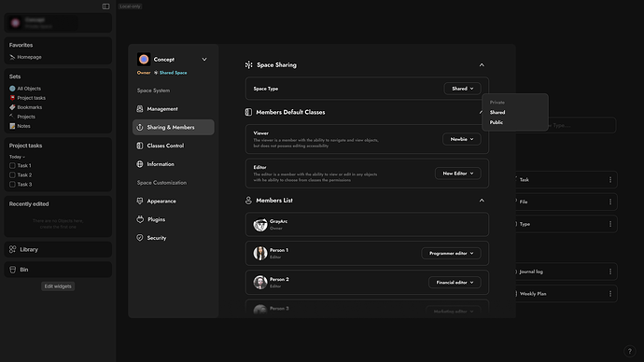Click the Management icon
This screenshot has width=644, height=362.
pos(140,109)
